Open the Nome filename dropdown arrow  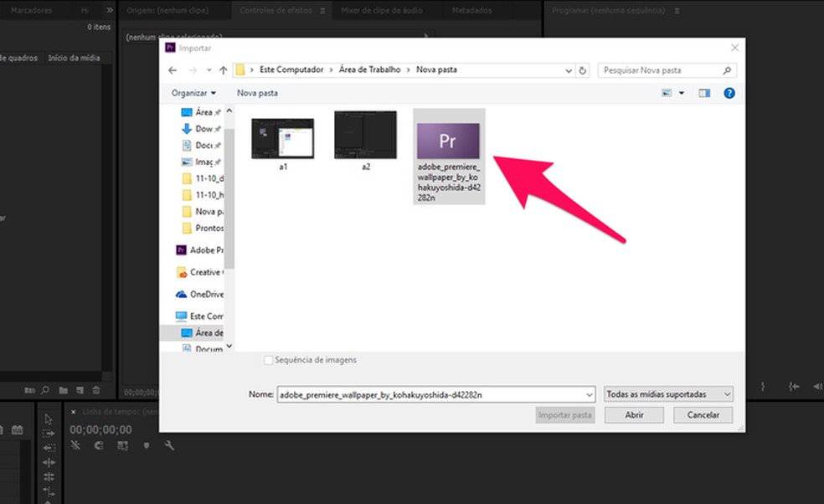coord(589,394)
